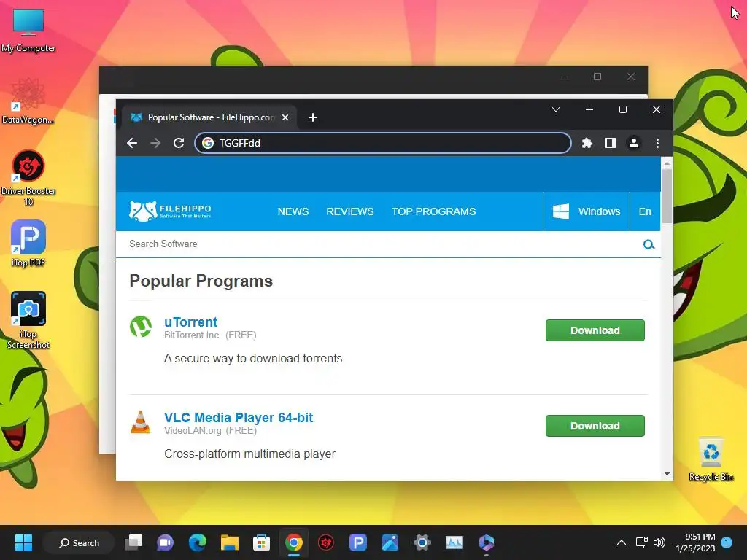Open Driver Booster from the taskbar

(326, 542)
